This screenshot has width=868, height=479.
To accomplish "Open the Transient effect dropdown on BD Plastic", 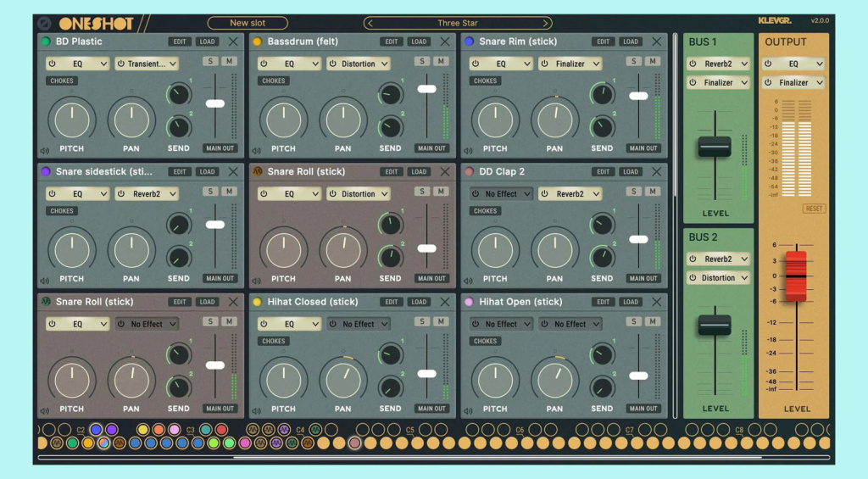I will (147, 64).
